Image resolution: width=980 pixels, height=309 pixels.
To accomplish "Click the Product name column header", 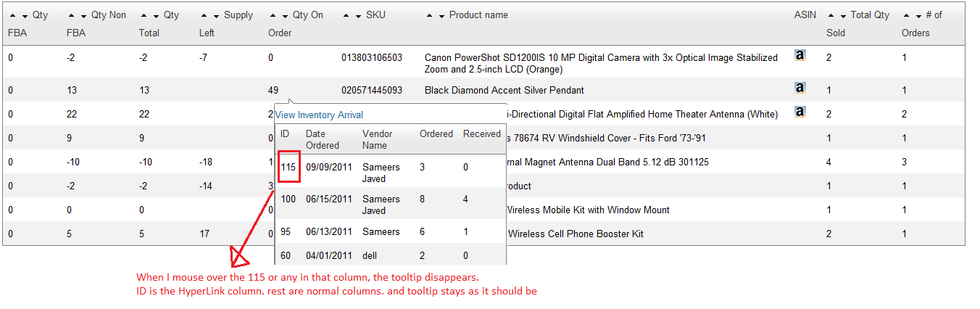I will pyautogui.click(x=478, y=15).
